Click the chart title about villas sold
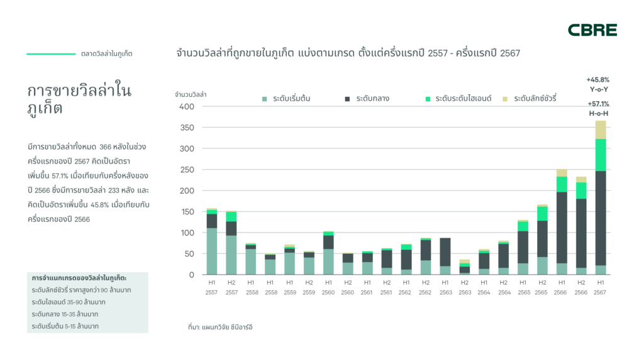The width and height of the screenshot is (644, 362). tap(348, 53)
